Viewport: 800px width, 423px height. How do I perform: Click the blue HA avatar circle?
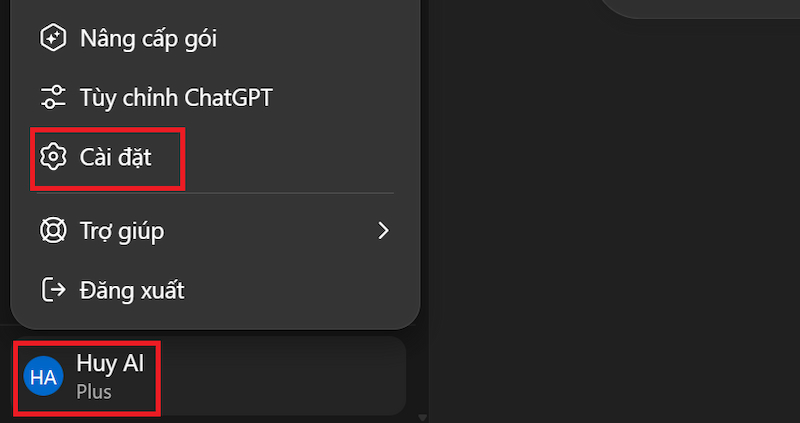click(43, 376)
